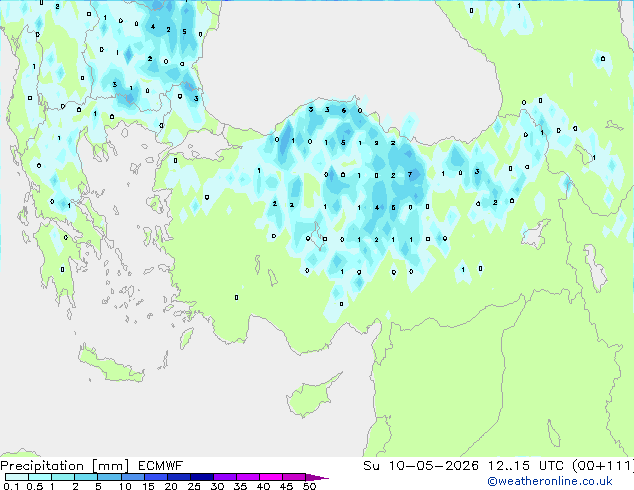The height and width of the screenshot is (490, 634).
Task: Pick the 35–40 mm legend swatch
Action: [x=248, y=477]
